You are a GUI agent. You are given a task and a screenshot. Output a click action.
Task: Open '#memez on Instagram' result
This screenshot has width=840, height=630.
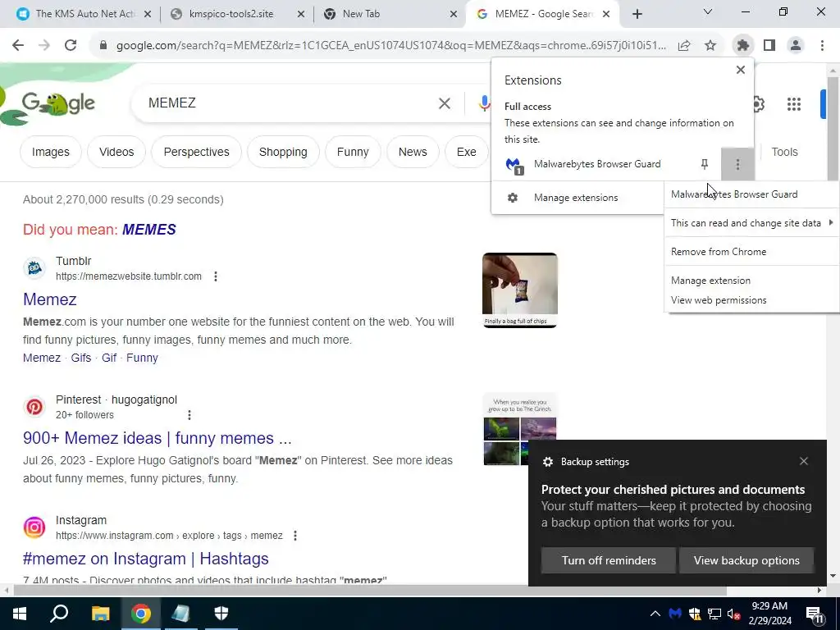coord(146,559)
